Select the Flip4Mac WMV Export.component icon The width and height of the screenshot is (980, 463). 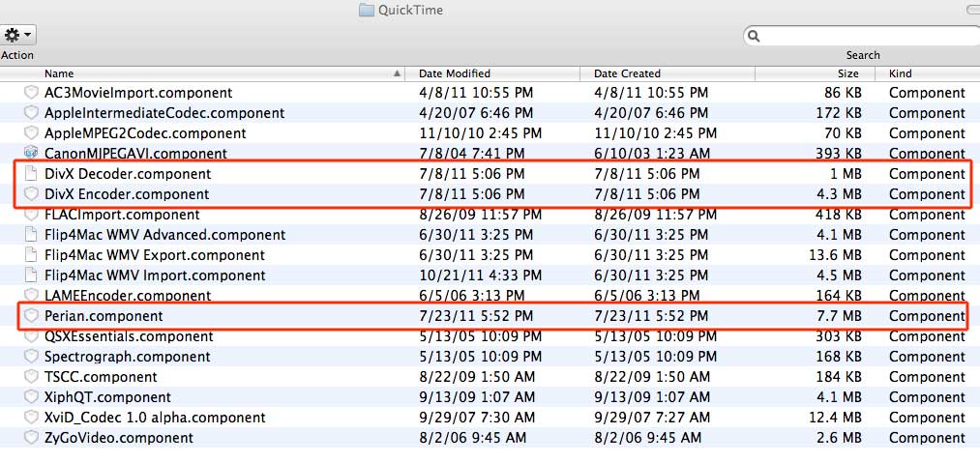pyautogui.click(x=31, y=255)
